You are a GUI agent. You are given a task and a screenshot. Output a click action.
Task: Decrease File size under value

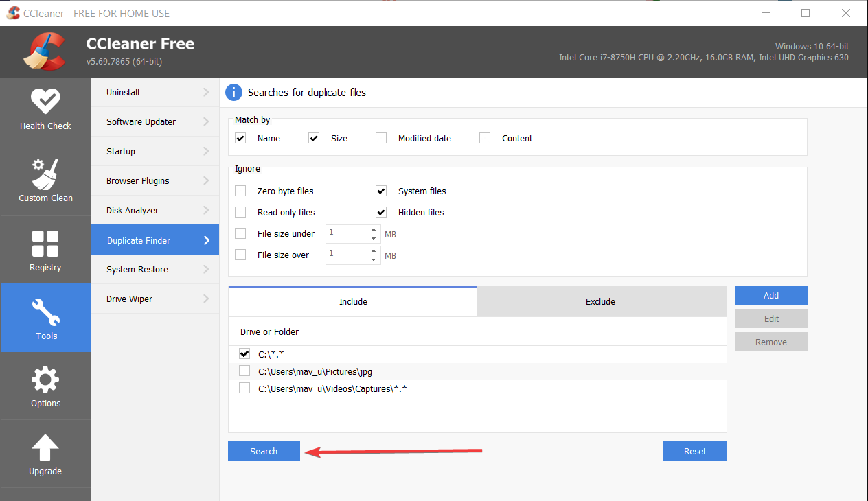click(374, 238)
